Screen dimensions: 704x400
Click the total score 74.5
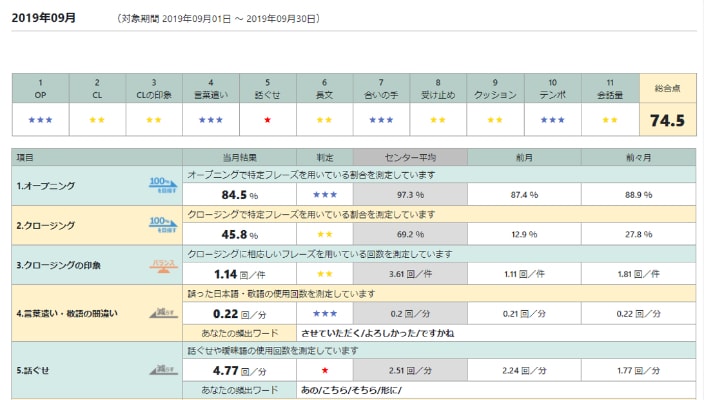[x=668, y=120]
